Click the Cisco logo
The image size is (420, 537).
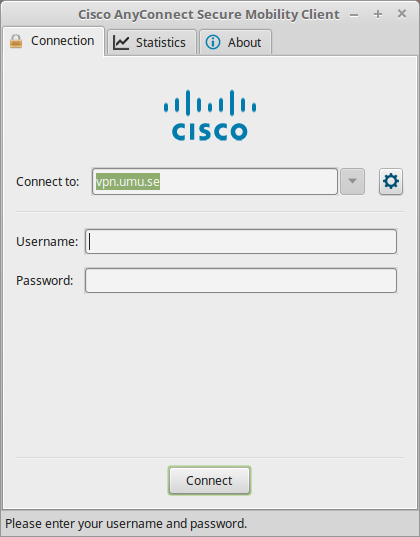click(210, 115)
